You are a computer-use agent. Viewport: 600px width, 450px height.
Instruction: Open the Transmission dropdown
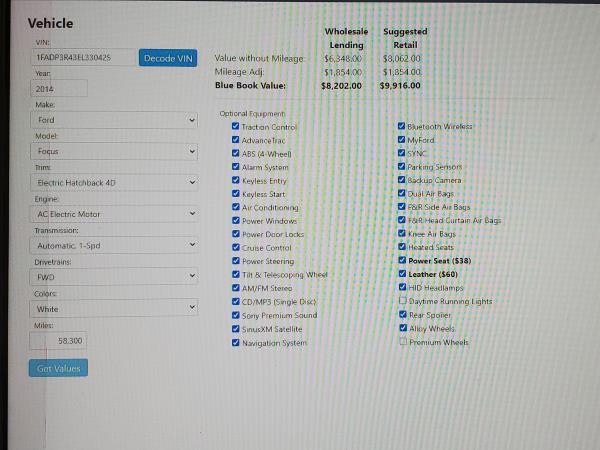coord(113,245)
